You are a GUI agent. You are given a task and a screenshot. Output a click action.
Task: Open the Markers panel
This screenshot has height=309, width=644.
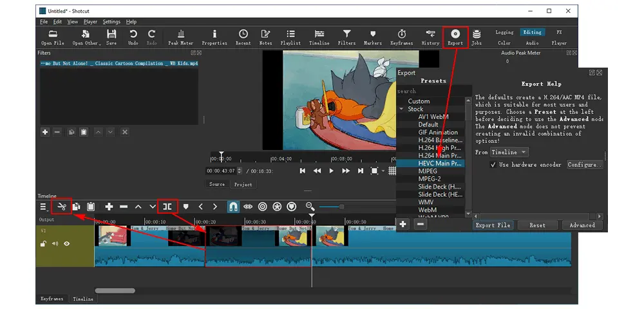point(373,37)
